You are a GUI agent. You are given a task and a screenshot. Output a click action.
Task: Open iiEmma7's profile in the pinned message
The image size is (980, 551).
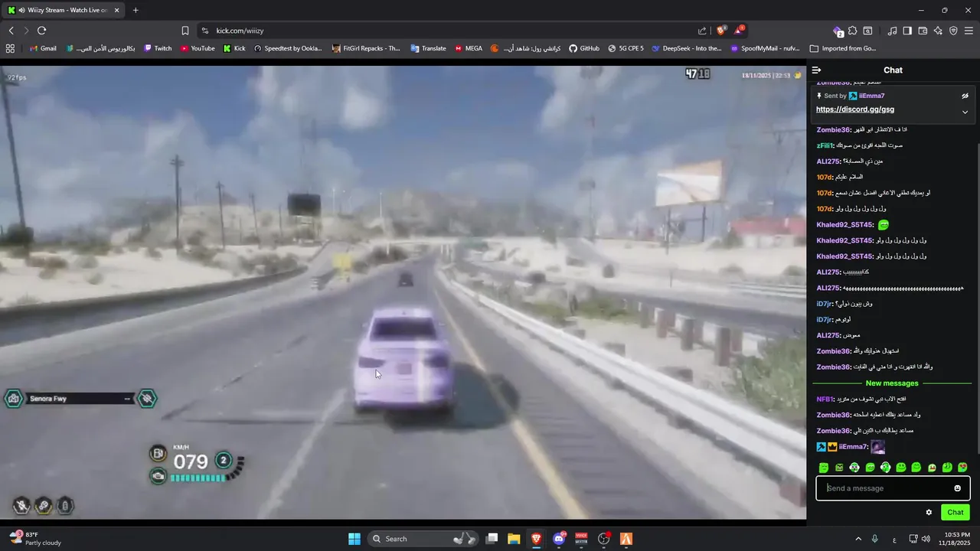(x=871, y=96)
